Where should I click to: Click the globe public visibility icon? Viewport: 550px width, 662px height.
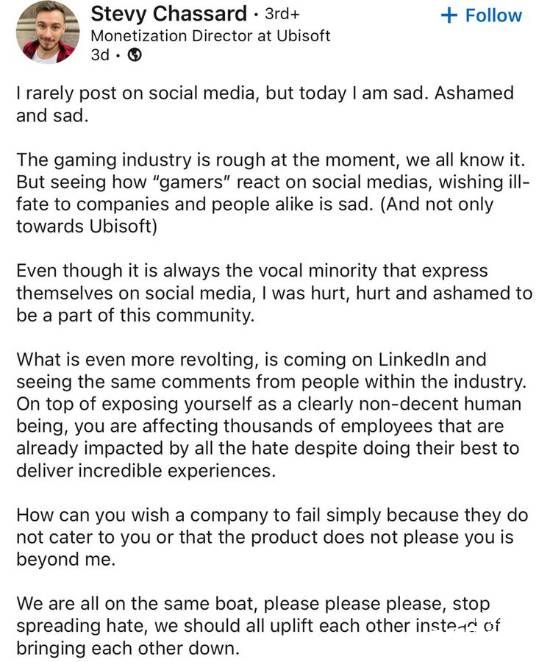[135, 55]
